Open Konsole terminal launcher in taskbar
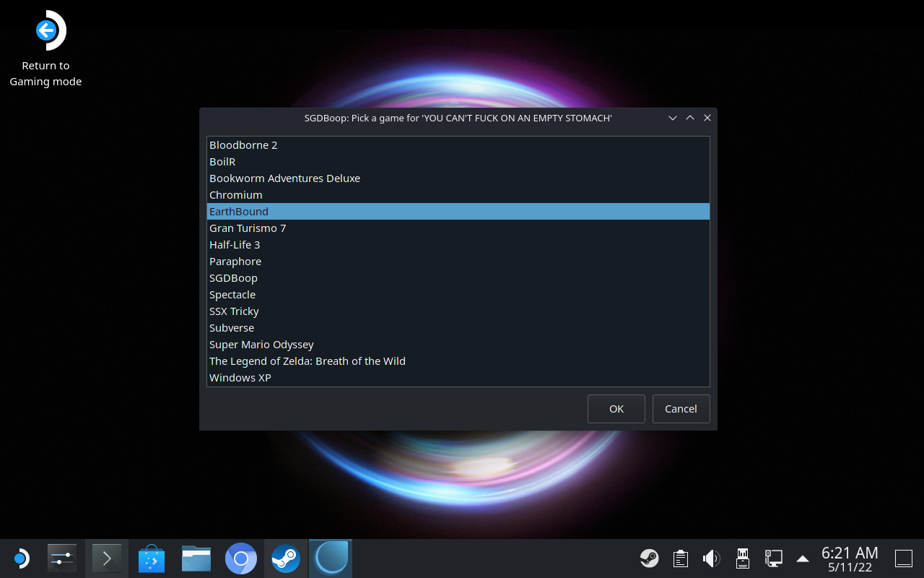 [107, 558]
